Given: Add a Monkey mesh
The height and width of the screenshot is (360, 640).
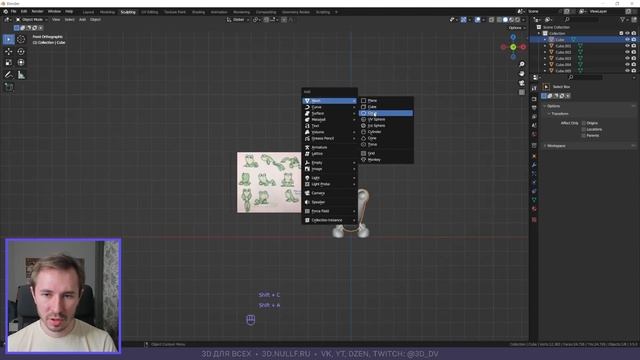Looking at the screenshot, I should click(386, 160).
